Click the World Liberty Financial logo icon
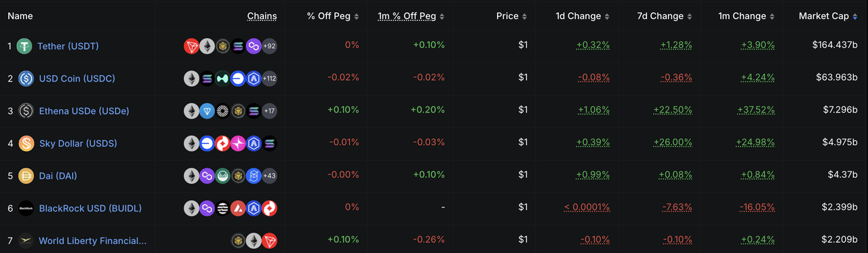This screenshot has width=868, height=253. coord(26,240)
